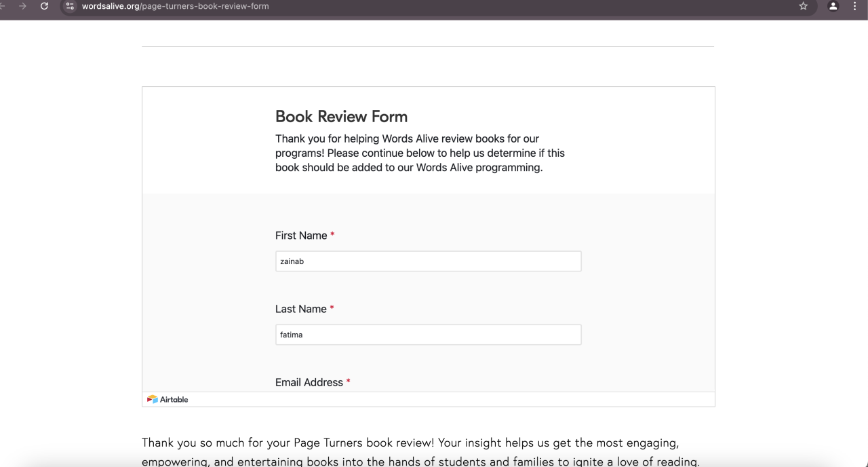Open the site information icon
Image resolution: width=868 pixels, height=467 pixels.
[x=70, y=6]
